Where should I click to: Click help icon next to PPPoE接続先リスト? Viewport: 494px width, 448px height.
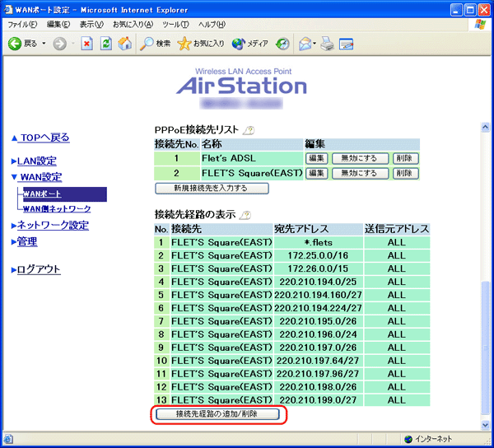pos(249,130)
